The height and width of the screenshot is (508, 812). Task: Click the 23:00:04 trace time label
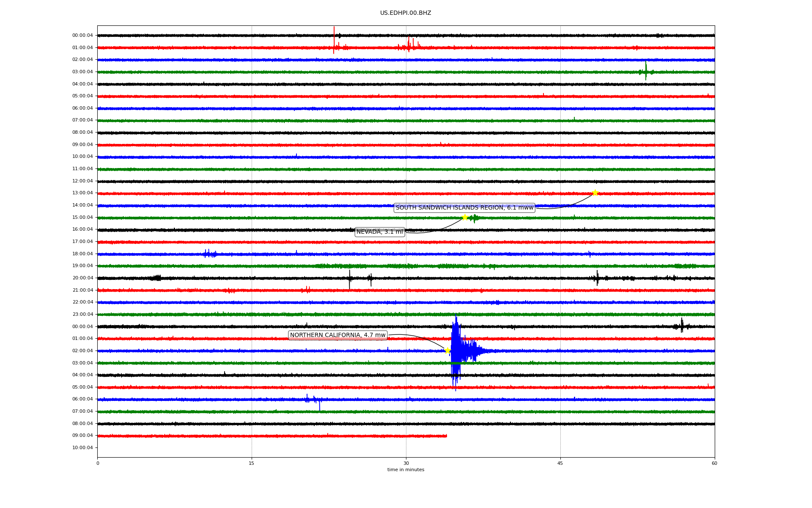[82, 315]
